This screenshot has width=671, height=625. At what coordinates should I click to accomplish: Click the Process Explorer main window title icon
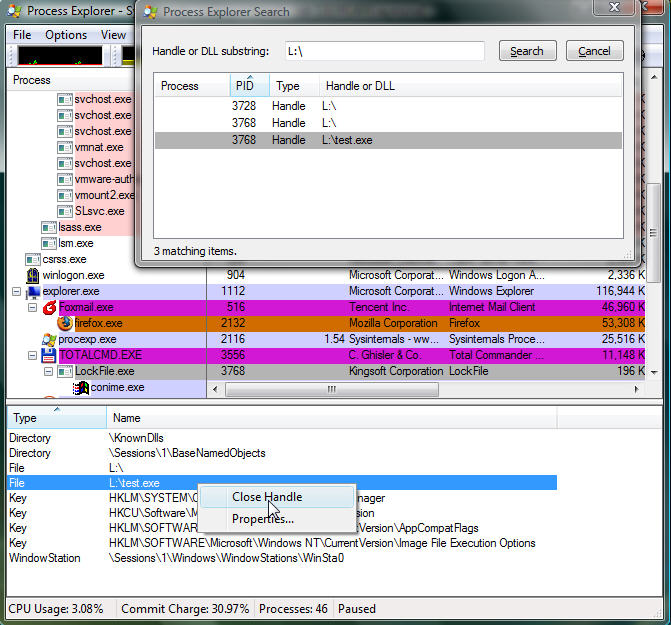(14, 11)
